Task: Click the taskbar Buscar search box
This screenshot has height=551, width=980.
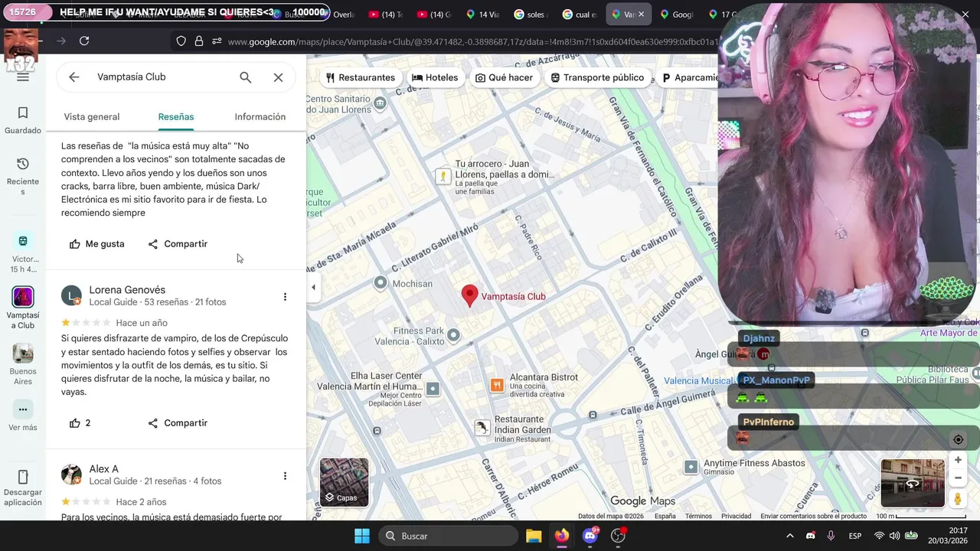Action: coord(448,536)
